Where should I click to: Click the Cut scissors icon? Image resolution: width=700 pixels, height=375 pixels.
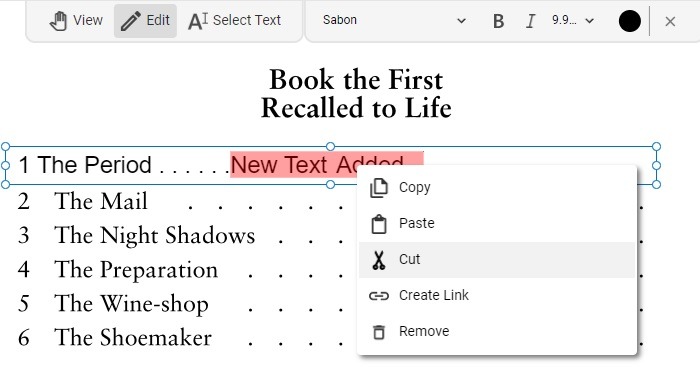coord(379,260)
